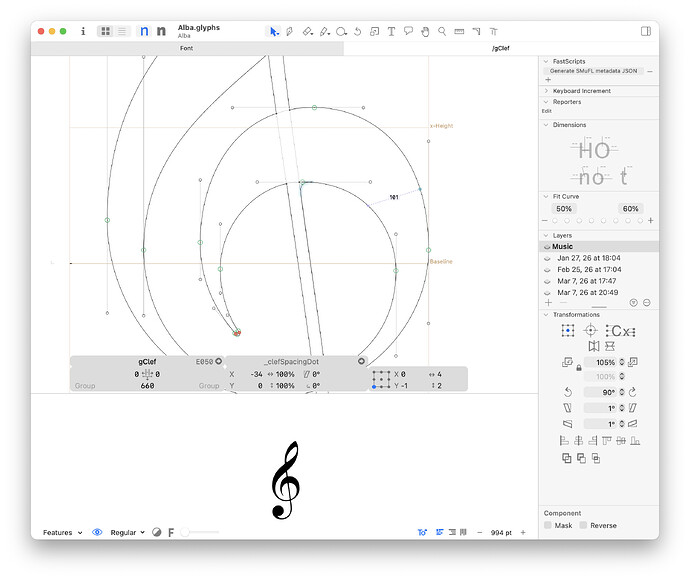Select layer Mar 7, 26 at 20:49
This screenshot has height=580, width=690.
point(587,293)
